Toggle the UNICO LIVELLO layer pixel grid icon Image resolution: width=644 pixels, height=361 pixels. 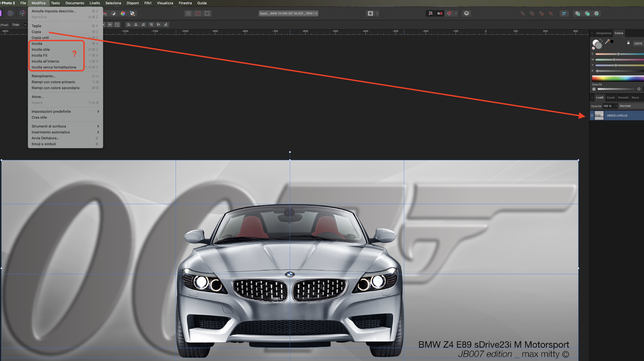[x=592, y=116]
